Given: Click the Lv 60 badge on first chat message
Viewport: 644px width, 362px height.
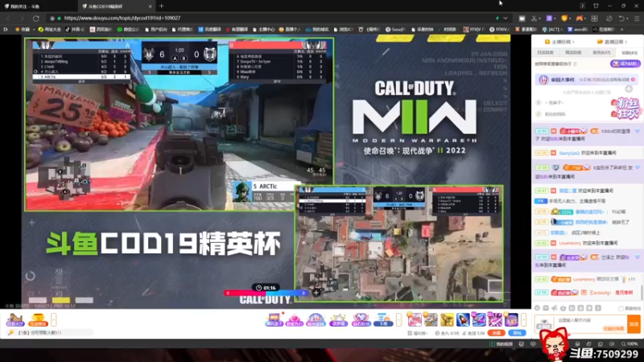Looking at the screenshot, I should pyautogui.click(x=542, y=131).
